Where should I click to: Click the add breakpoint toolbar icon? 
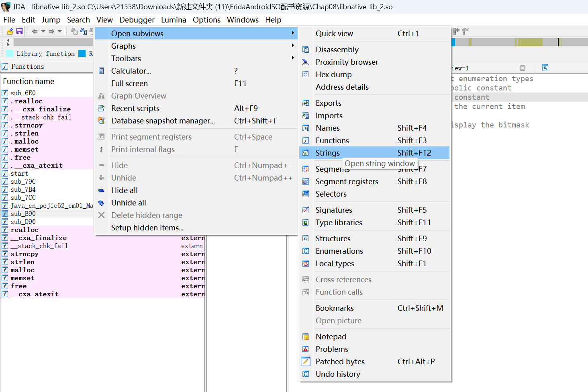point(456,31)
